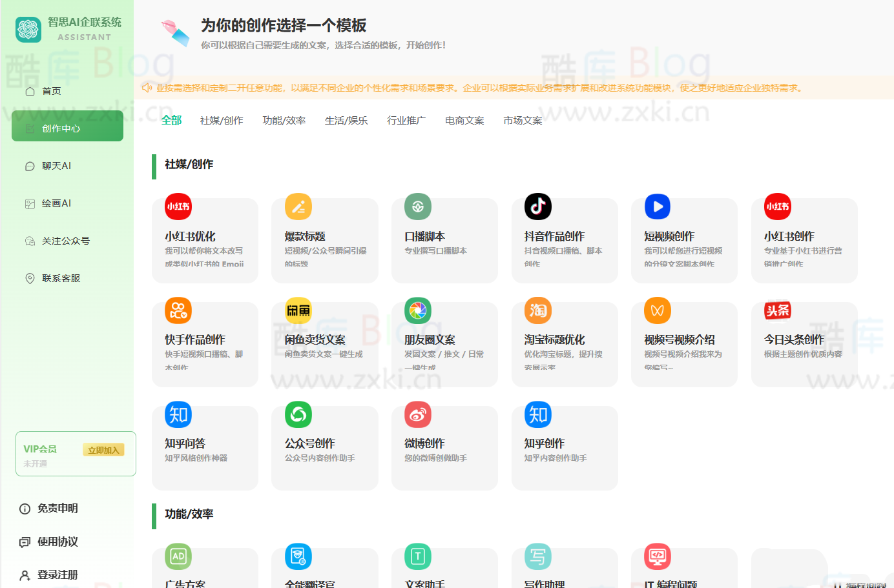The width and height of the screenshot is (894, 588).
Task: Click the speaker announcement icon in the notice bar
Action: [147, 88]
